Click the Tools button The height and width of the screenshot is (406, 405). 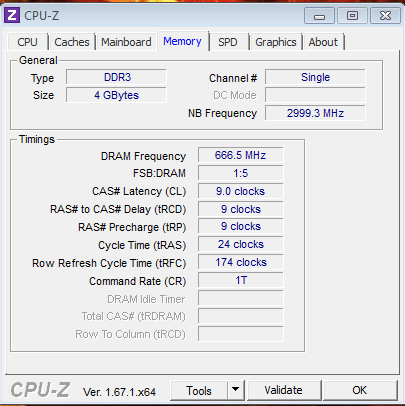tap(199, 390)
